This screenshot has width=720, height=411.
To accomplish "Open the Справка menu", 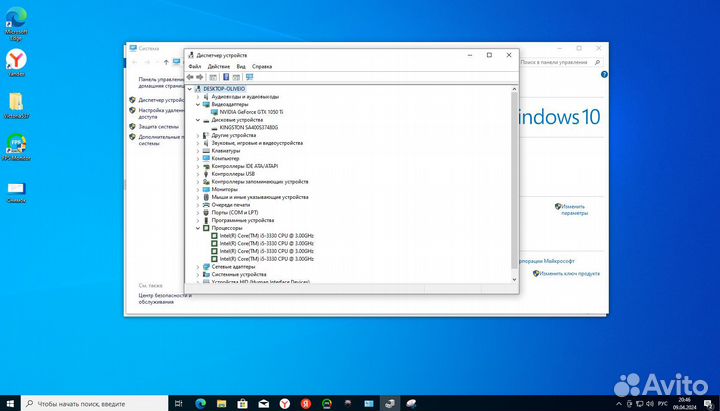I will tap(262, 67).
